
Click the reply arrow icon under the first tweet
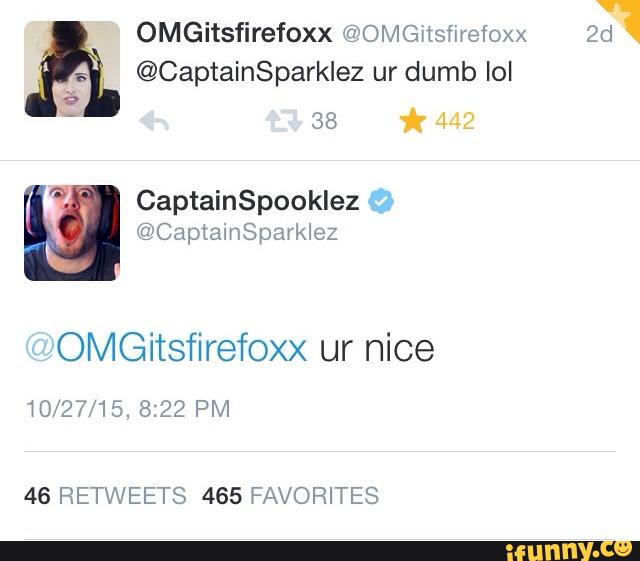154,121
